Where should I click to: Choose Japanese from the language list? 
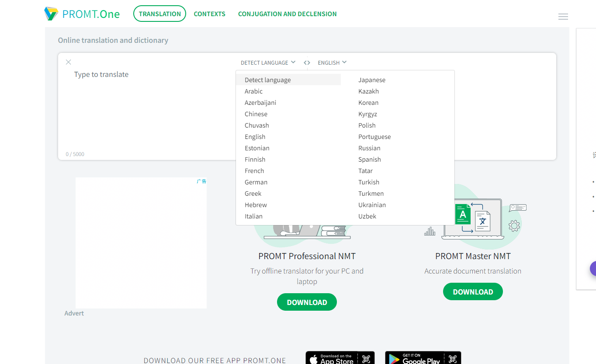tap(372, 80)
